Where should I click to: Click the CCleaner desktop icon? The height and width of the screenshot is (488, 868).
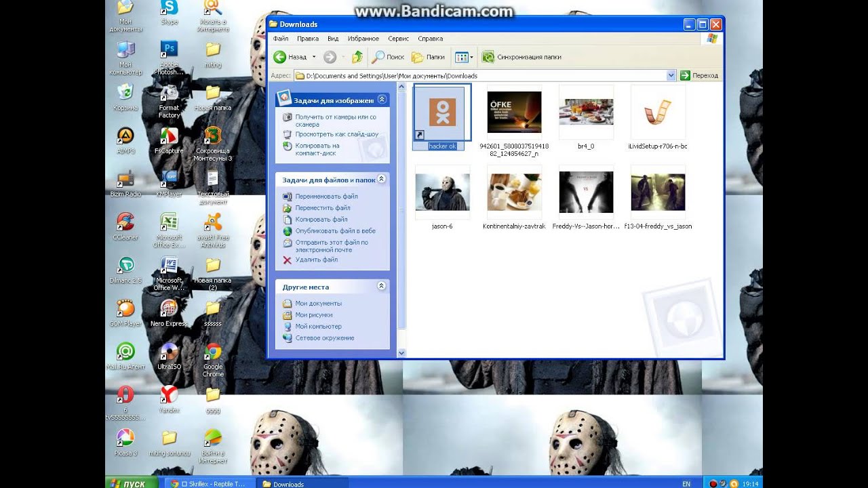(125, 226)
